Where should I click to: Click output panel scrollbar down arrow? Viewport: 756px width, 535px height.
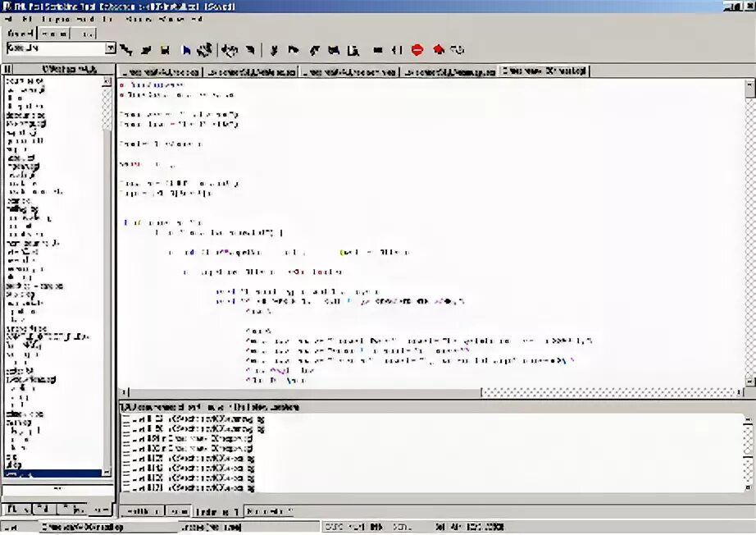pyautogui.click(x=749, y=487)
